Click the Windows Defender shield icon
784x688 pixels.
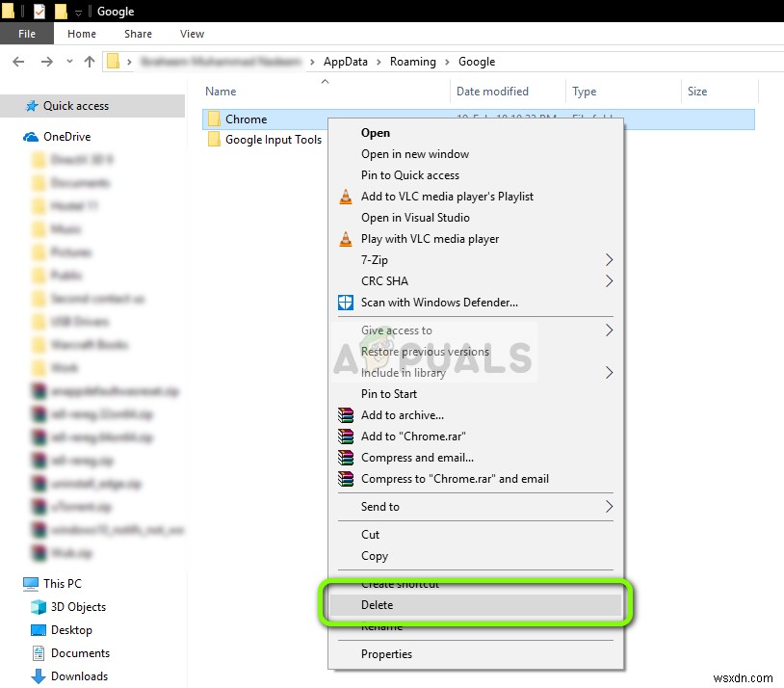(x=346, y=303)
